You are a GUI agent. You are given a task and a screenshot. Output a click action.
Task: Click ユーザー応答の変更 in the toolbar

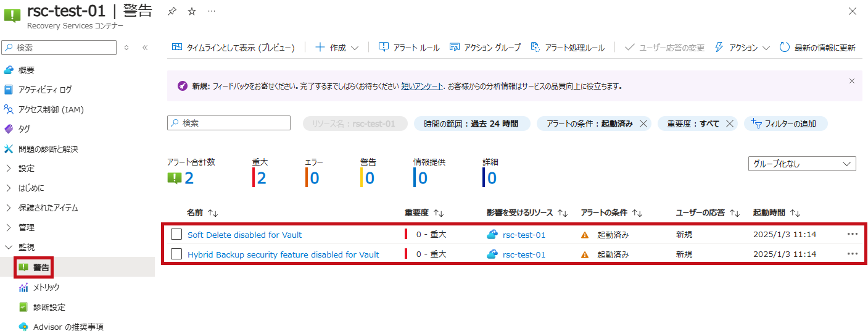pyautogui.click(x=664, y=48)
